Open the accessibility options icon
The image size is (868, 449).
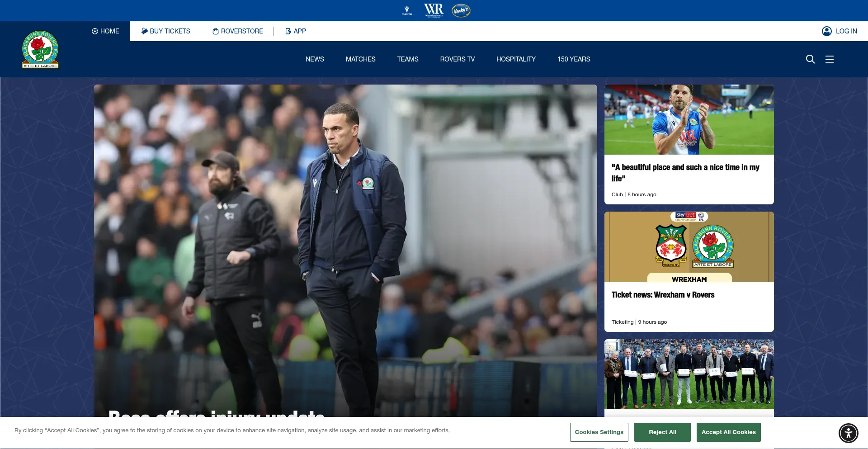point(848,433)
